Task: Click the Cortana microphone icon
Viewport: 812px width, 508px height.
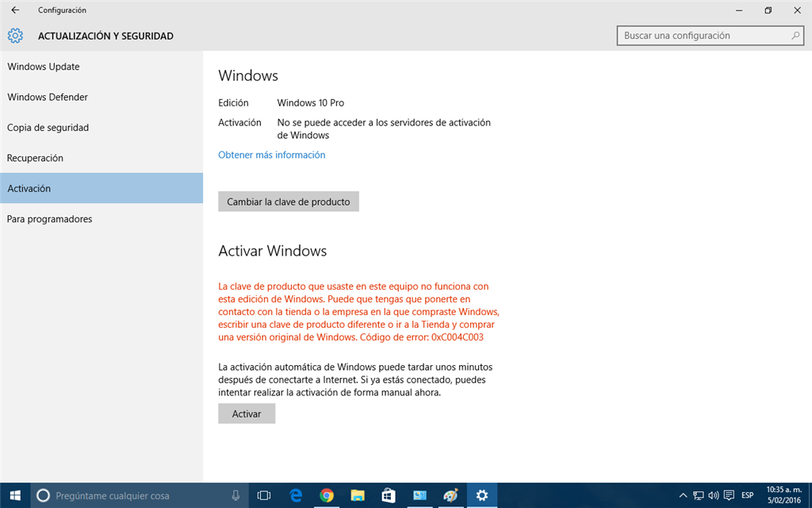Action: [x=235, y=495]
